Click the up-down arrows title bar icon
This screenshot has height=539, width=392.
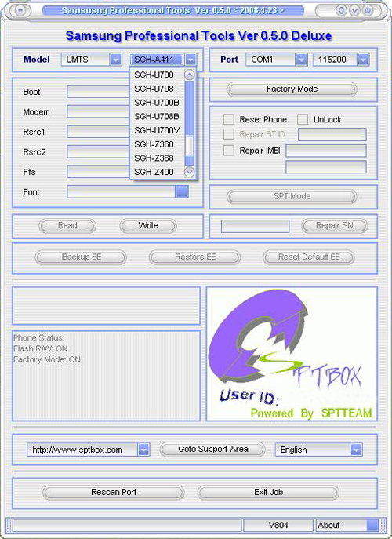[x=341, y=10]
